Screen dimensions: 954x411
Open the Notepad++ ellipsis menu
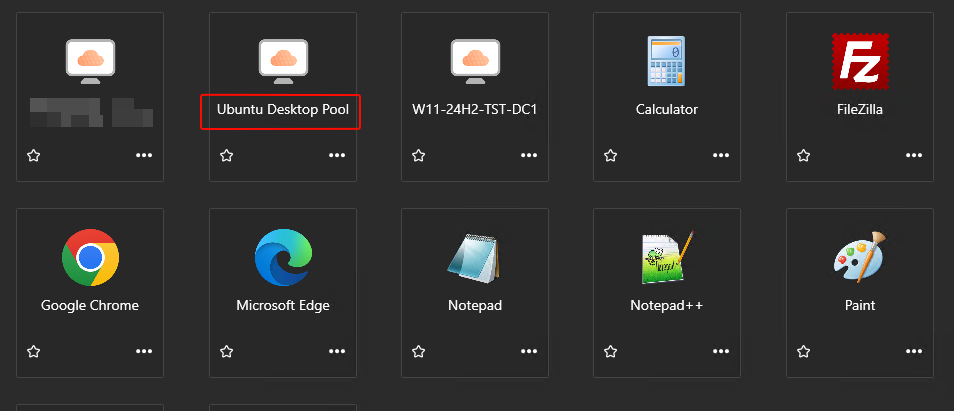[721, 351]
